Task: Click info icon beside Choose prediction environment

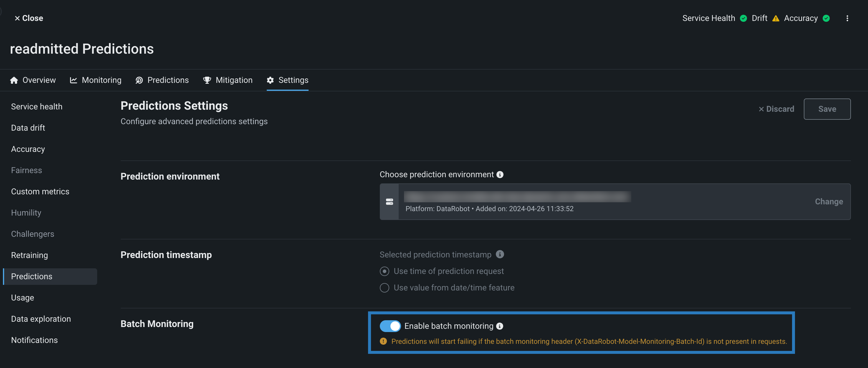Action: tap(500, 174)
